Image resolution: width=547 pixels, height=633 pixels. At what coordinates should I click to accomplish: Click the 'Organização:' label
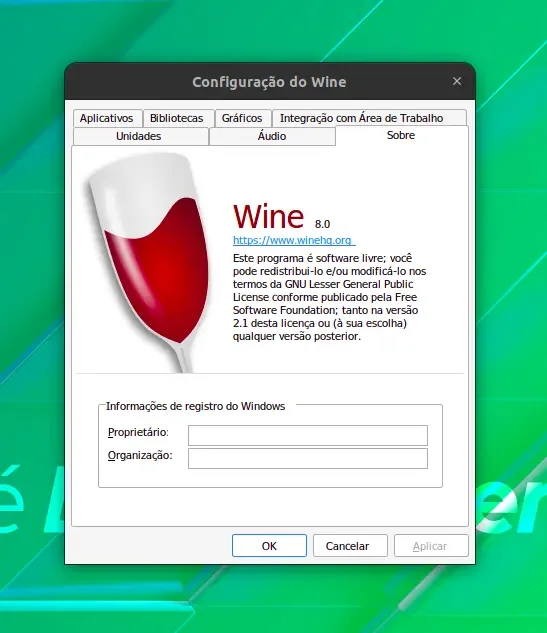pos(140,456)
